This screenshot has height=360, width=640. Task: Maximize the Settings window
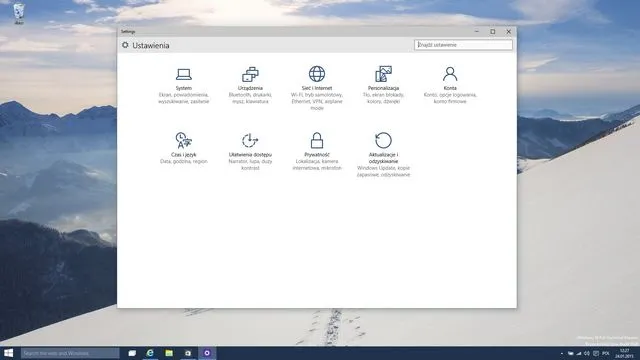(493, 31)
